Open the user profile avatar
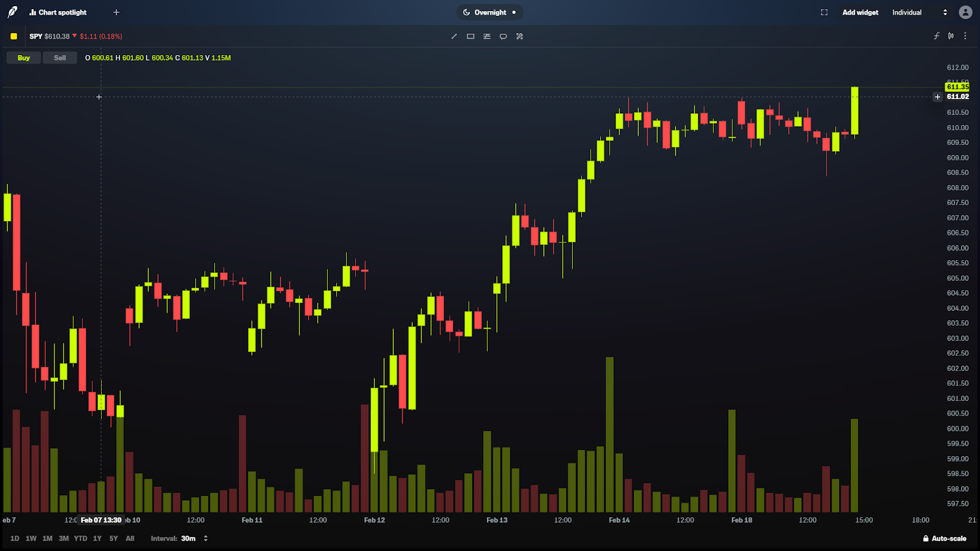Screen dimensions: 980x551 pos(966,12)
